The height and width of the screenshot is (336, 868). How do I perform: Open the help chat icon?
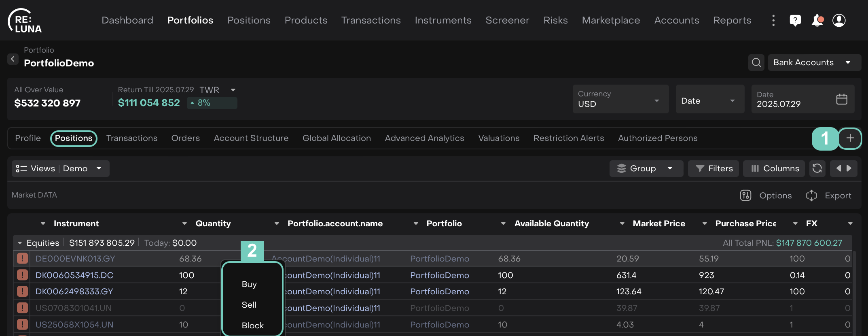[795, 20]
